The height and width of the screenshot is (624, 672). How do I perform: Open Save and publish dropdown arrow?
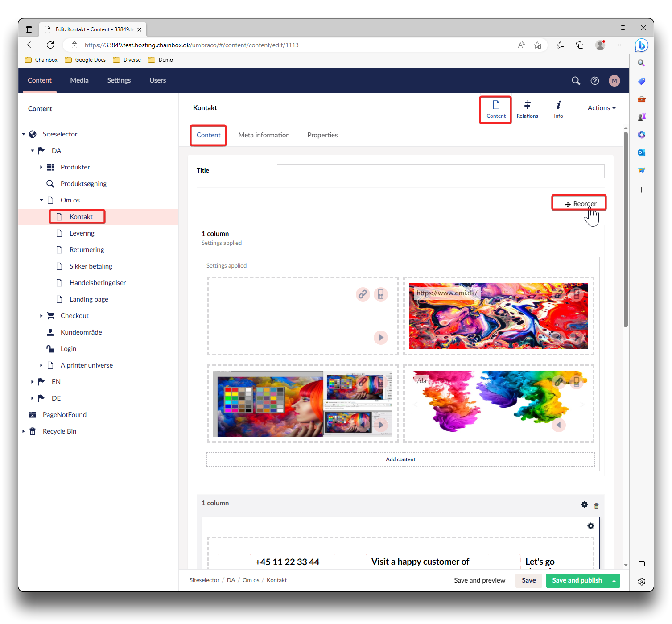(614, 580)
